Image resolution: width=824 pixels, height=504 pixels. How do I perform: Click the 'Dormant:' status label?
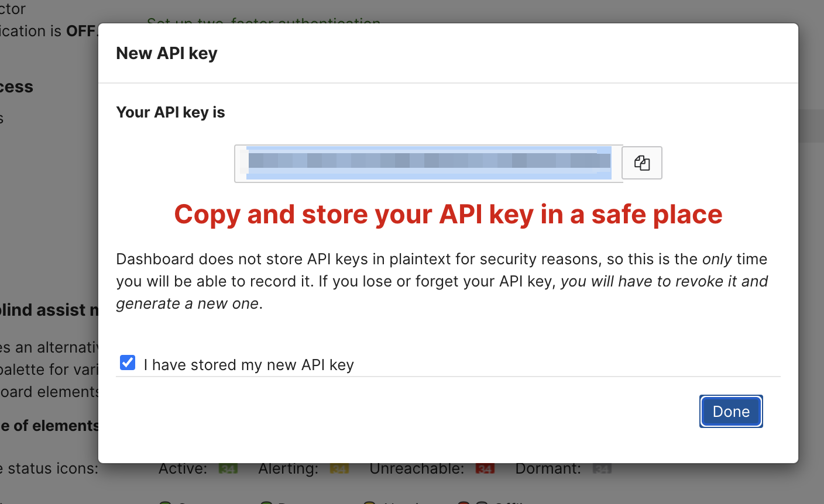tap(548, 468)
